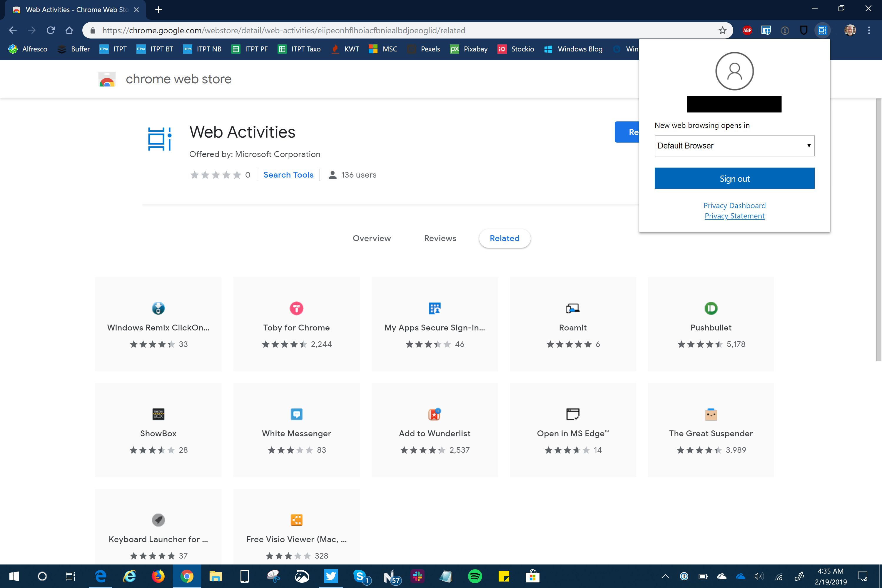The height and width of the screenshot is (588, 882).
Task: Open White Messenger extension card
Action: [x=297, y=430]
